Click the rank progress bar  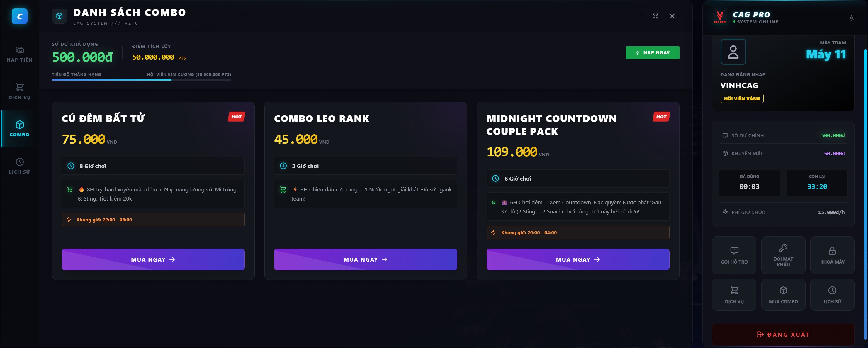tap(141, 80)
